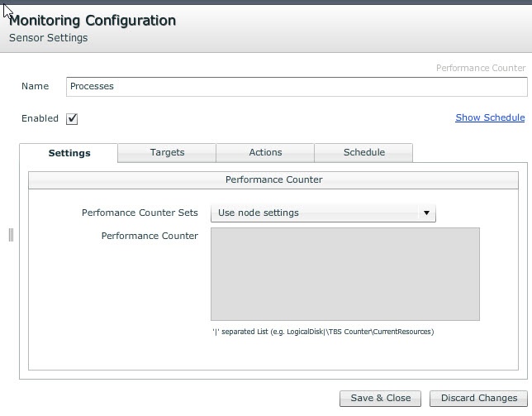Switch to the Targets tab
The width and height of the screenshot is (532, 416).
[167, 152]
